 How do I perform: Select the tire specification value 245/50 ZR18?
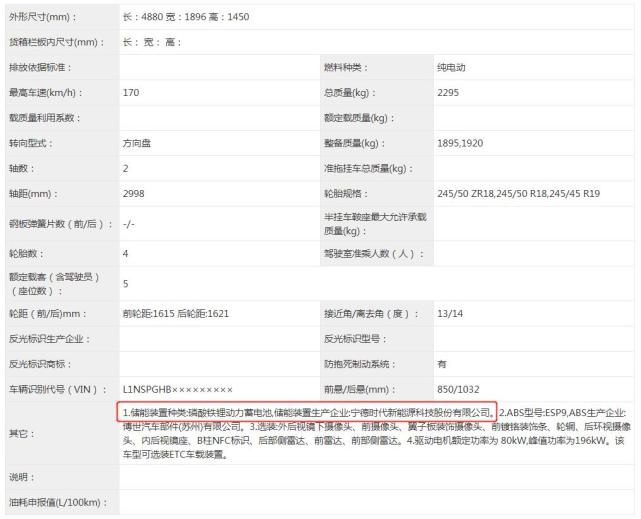pyautogui.click(x=473, y=194)
